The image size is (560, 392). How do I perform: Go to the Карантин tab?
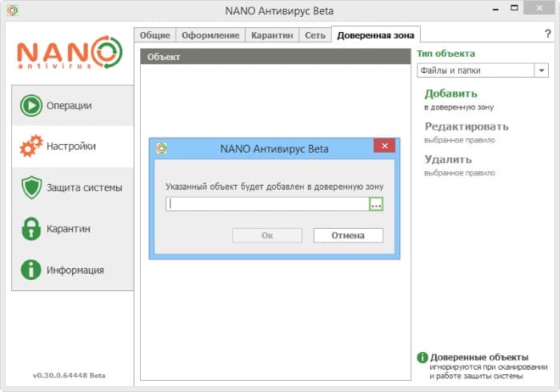(272, 35)
